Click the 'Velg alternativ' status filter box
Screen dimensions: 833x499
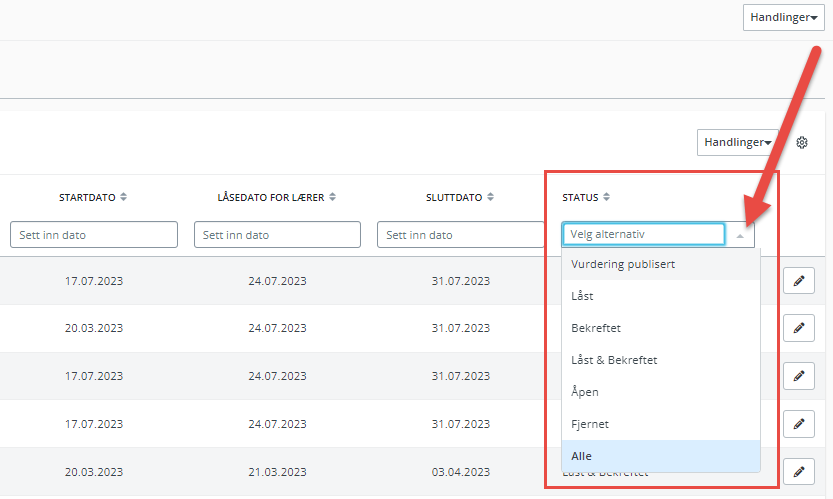(x=644, y=234)
